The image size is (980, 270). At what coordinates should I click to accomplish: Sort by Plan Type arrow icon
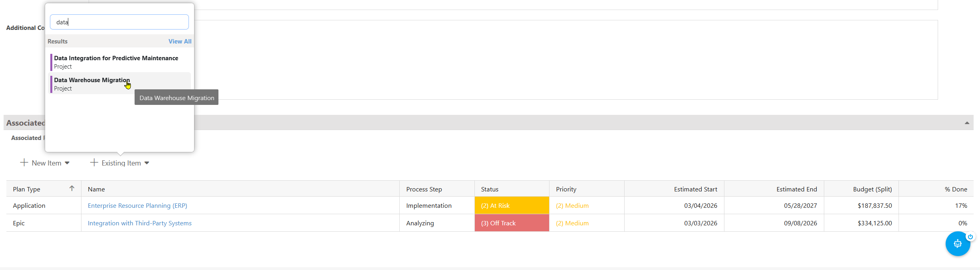tap(72, 189)
